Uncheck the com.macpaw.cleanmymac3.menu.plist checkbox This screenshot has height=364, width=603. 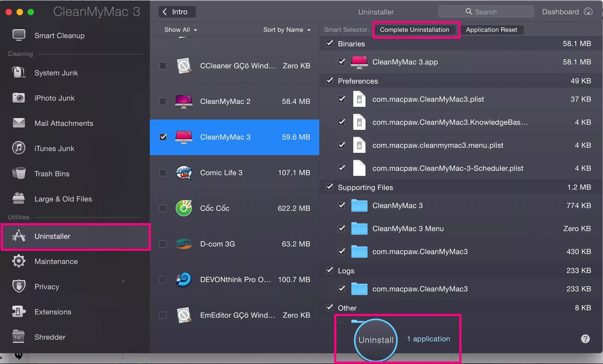coord(342,145)
